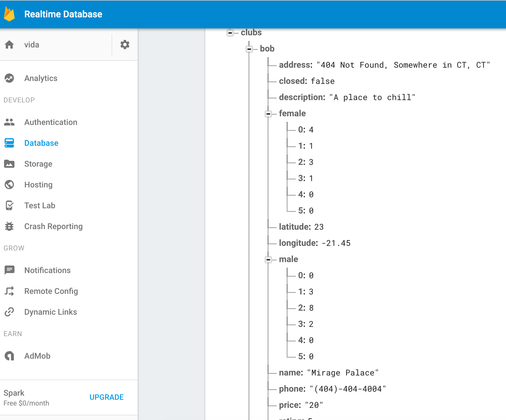Click the vida project name
The width and height of the screenshot is (506, 420).
click(x=32, y=45)
